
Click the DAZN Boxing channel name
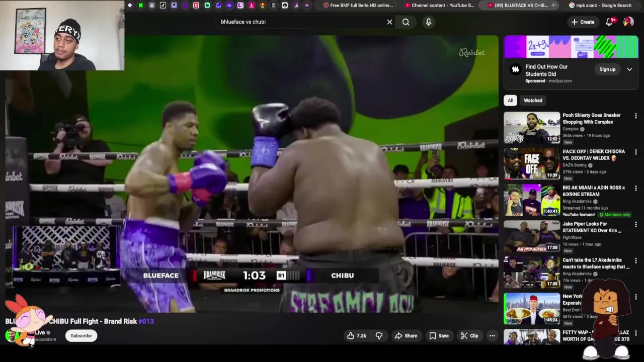click(575, 165)
